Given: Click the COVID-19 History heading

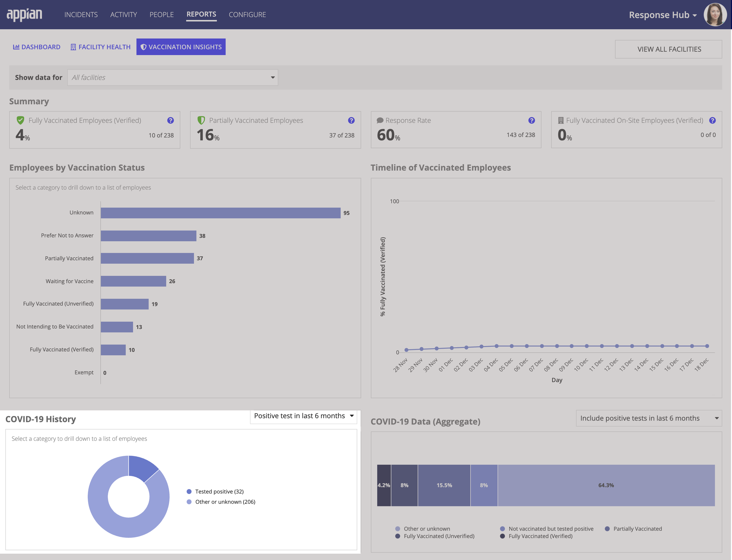Looking at the screenshot, I should point(41,419).
